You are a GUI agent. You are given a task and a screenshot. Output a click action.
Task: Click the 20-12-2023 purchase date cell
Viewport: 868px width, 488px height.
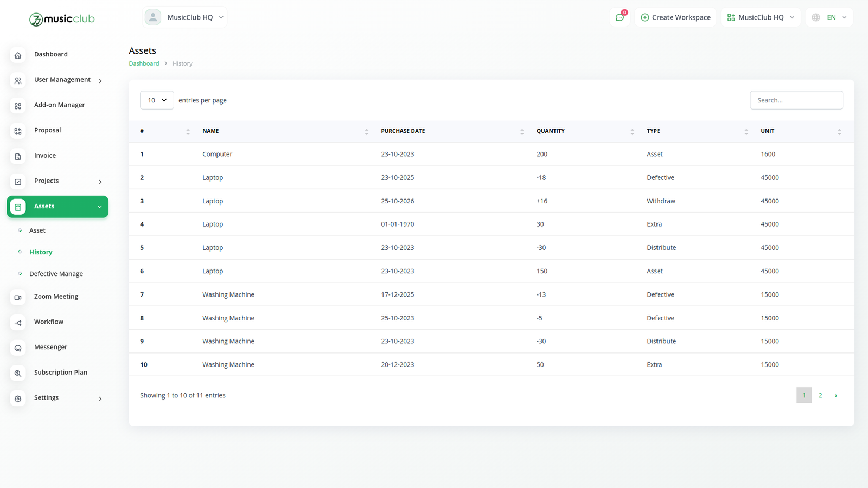(x=398, y=365)
